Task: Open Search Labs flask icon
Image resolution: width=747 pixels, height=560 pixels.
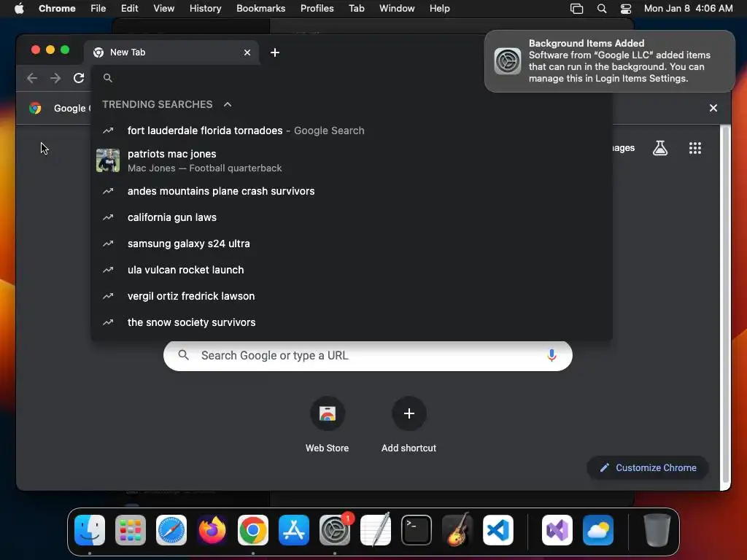Action: click(659, 148)
